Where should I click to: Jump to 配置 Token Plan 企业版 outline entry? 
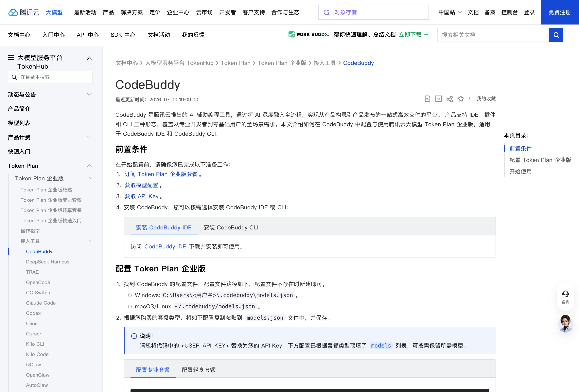pos(540,160)
